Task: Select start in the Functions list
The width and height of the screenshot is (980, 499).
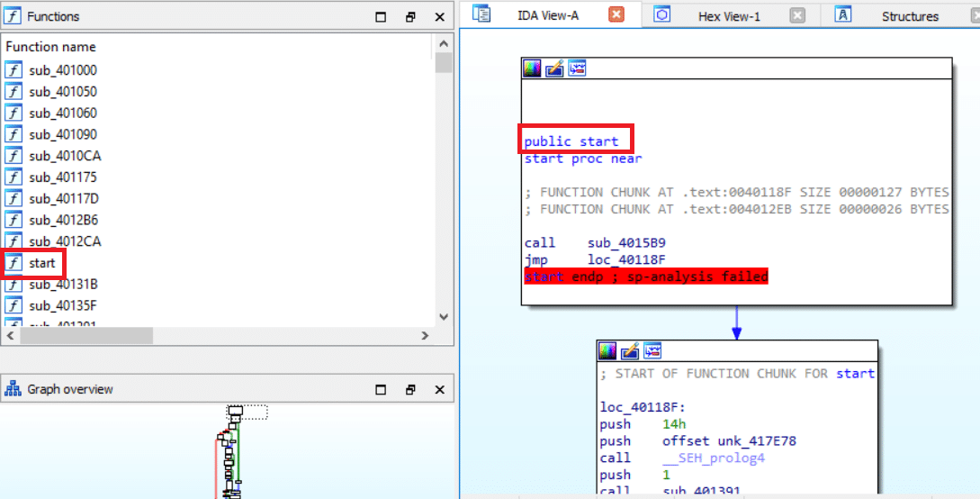Action: point(41,263)
